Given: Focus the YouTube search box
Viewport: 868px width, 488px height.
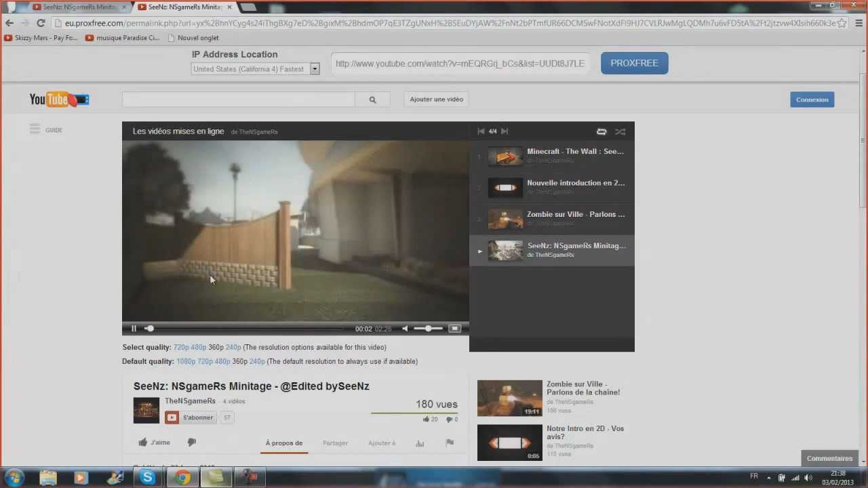Looking at the screenshot, I should [239, 100].
